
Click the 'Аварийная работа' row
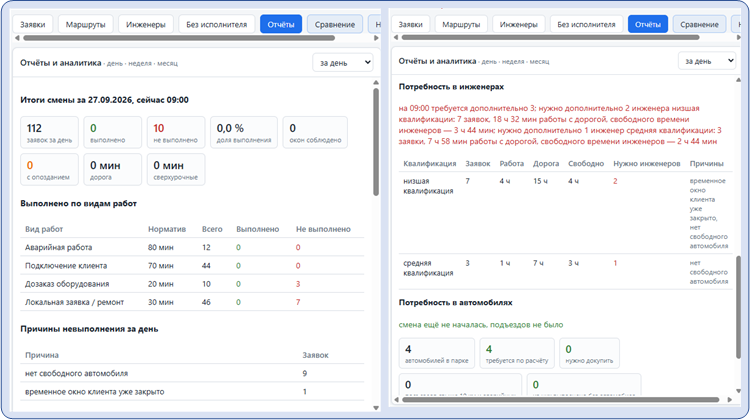(192, 247)
